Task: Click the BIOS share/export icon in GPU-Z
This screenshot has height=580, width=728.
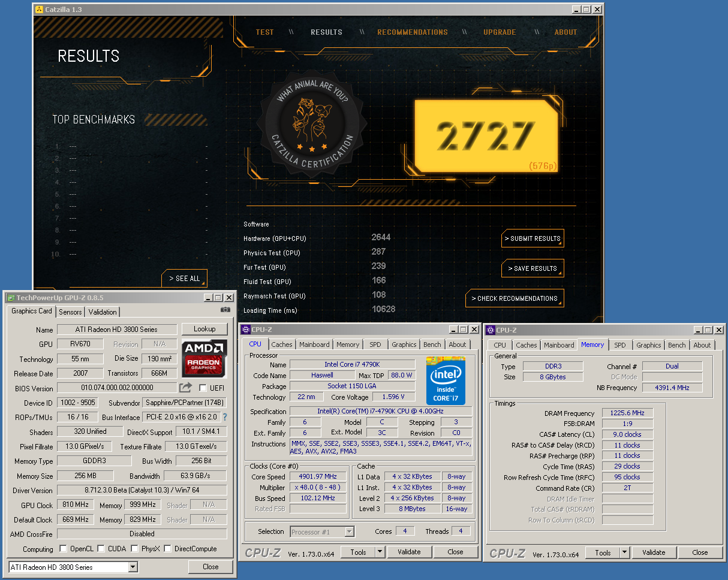Action: point(185,388)
